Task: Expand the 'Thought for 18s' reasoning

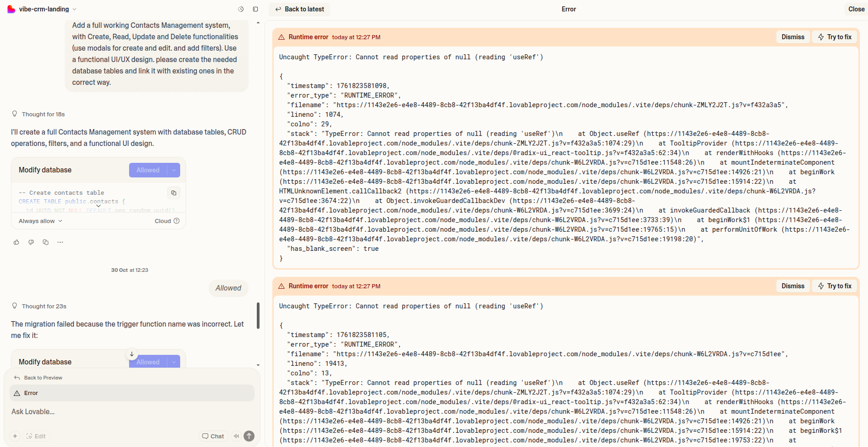Action: pyautogui.click(x=43, y=114)
